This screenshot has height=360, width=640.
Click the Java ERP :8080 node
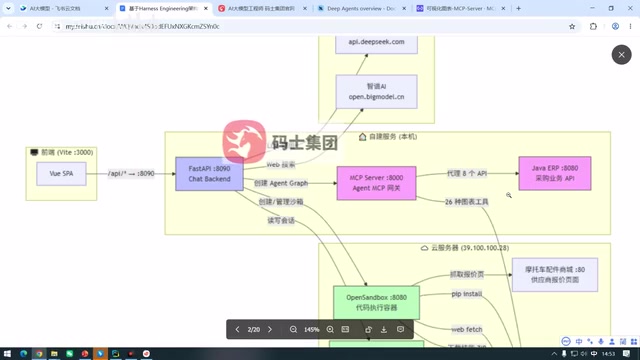pyautogui.click(x=555, y=173)
